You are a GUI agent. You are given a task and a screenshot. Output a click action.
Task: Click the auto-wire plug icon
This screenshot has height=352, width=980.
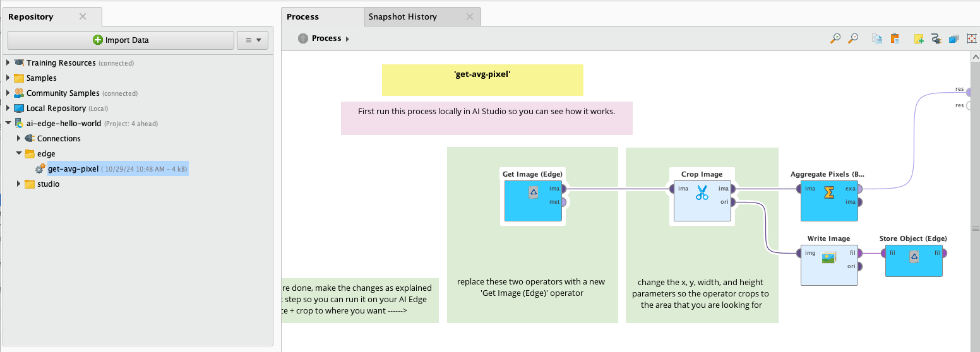pos(936,38)
